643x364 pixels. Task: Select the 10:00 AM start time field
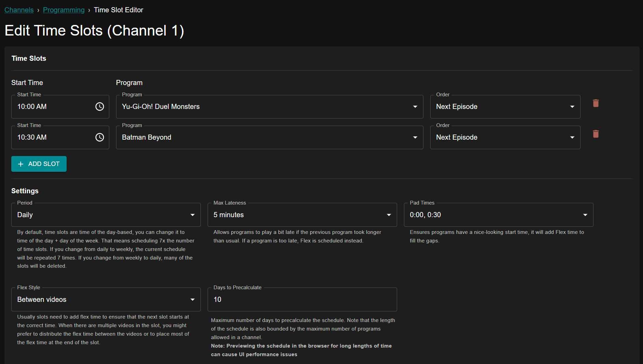51,107
